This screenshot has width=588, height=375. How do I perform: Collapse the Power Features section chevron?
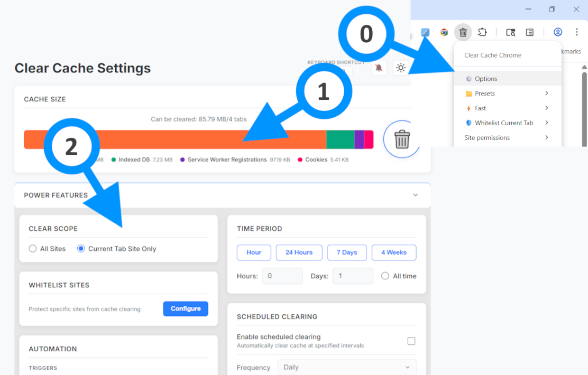[416, 195]
